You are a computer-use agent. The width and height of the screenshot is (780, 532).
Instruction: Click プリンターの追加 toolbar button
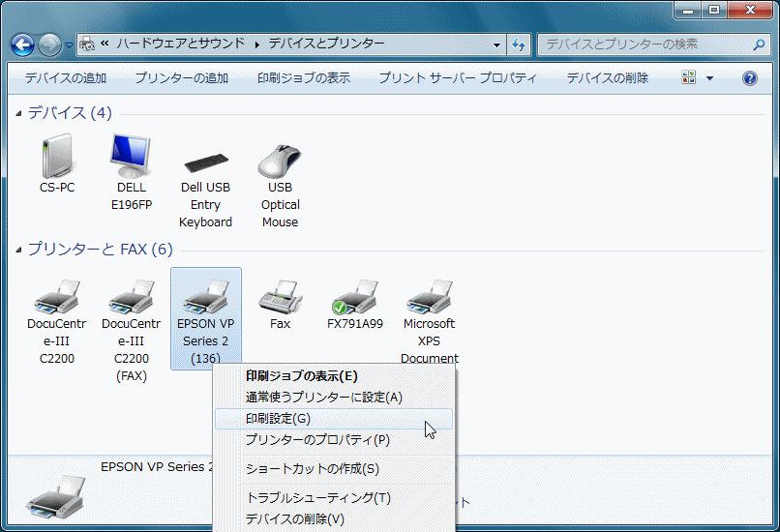pos(182,78)
